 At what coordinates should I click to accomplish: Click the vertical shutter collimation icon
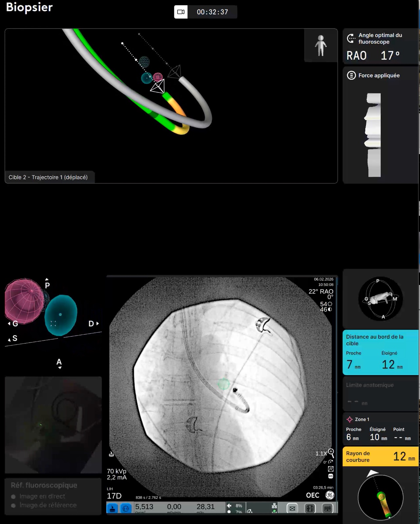click(310, 509)
